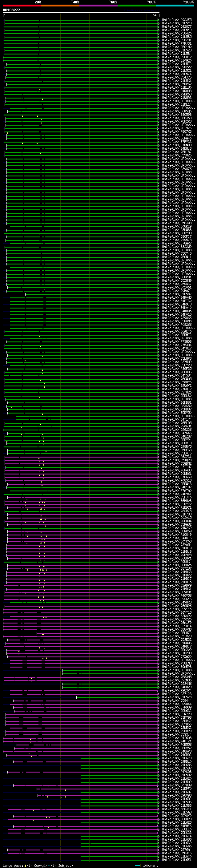This screenshot has width=197, height=868.
Task: Click the label UniRef100_Q9UV93
Action: (177, 795)
